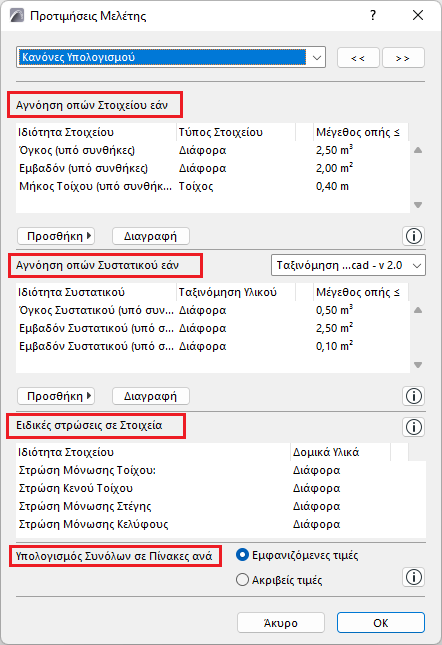The height and width of the screenshot is (645, 442).
Task: Click the 2,50 m² component value
Action: (x=334, y=328)
